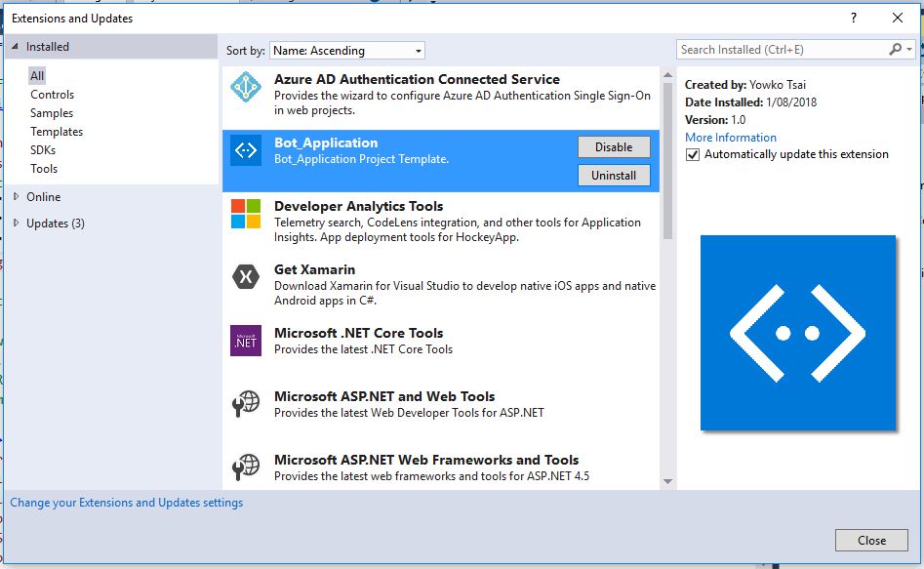Select the Tools category
The image size is (924, 569).
click(44, 169)
